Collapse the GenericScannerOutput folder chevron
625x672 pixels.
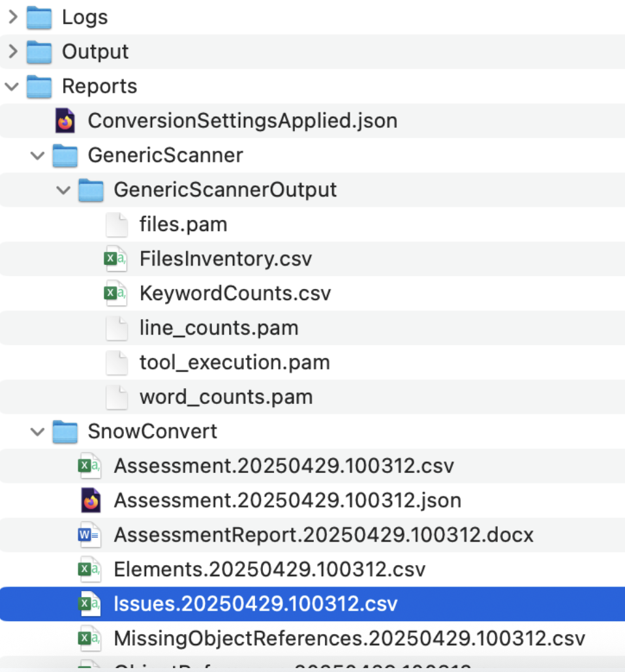(63, 190)
